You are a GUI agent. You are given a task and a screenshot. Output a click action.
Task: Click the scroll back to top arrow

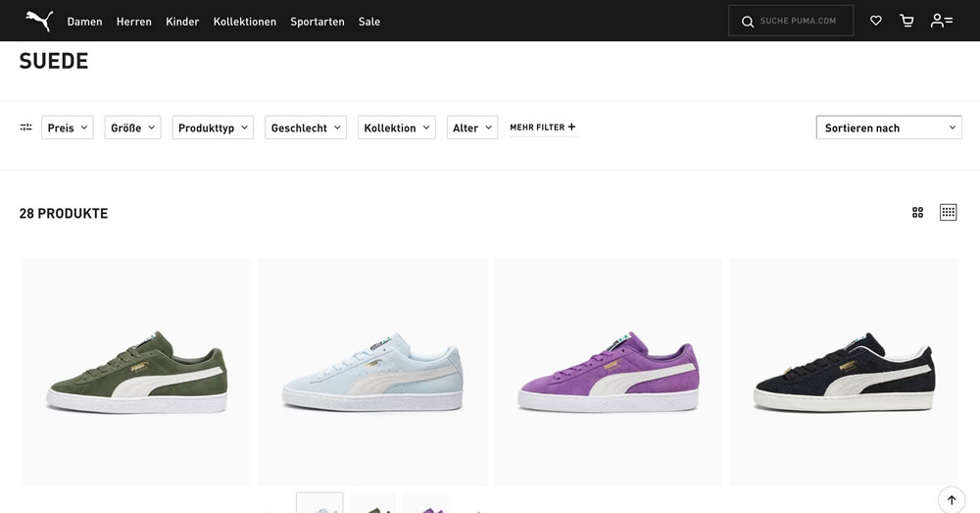pyautogui.click(x=952, y=500)
